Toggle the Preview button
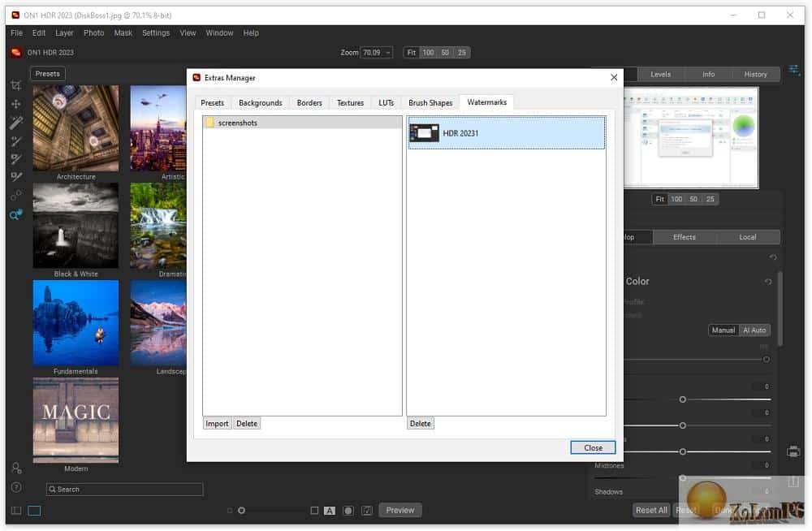 pos(400,511)
